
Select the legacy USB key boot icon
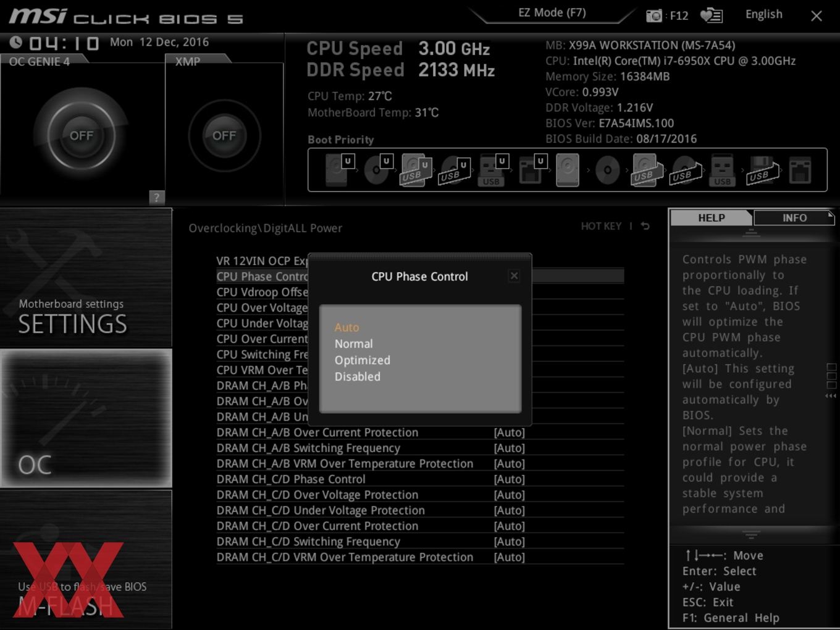coord(722,170)
